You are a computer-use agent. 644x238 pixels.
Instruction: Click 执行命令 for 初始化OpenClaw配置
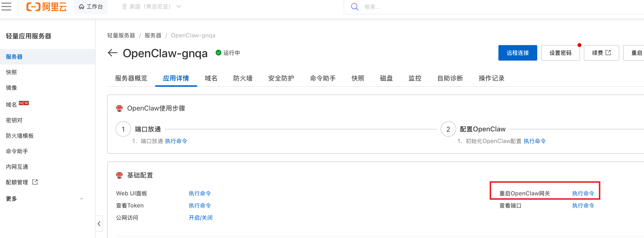coord(535,141)
